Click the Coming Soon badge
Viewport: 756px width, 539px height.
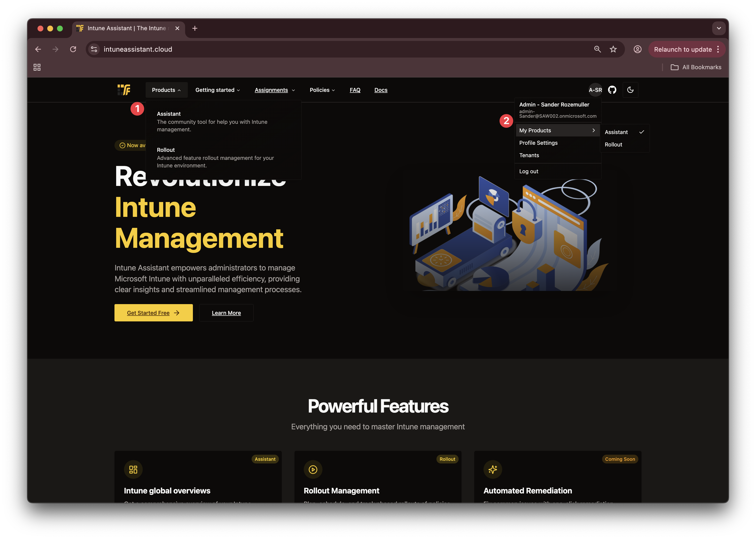coord(620,459)
